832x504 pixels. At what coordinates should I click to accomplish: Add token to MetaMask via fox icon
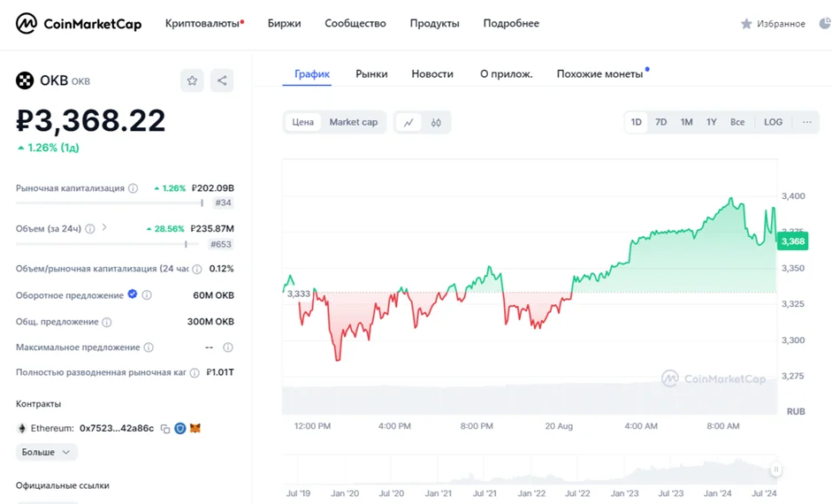pyautogui.click(x=195, y=428)
